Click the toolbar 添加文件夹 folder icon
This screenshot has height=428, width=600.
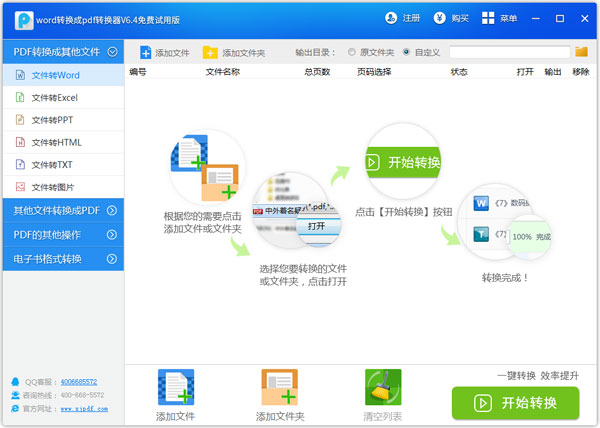coord(210,52)
